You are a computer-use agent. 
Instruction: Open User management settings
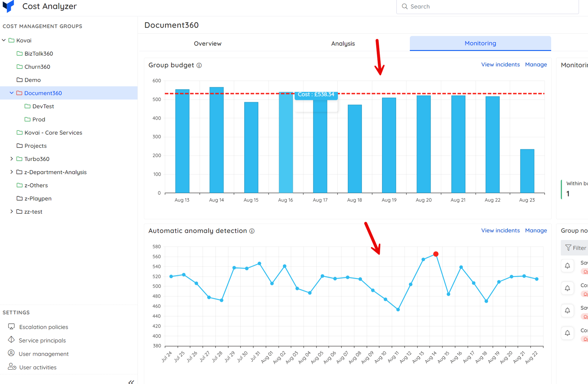coord(44,354)
